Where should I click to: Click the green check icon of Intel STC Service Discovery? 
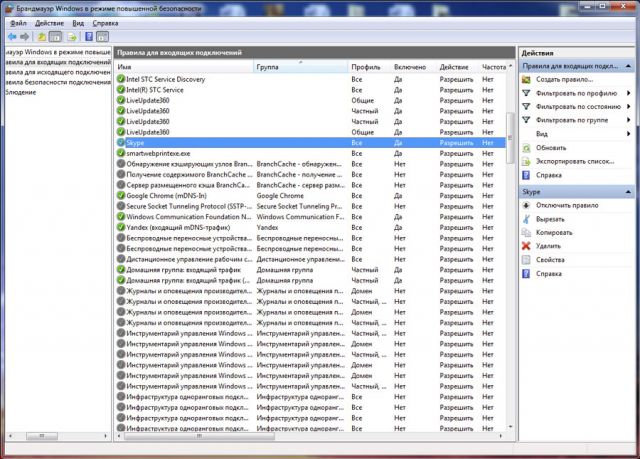point(121,79)
